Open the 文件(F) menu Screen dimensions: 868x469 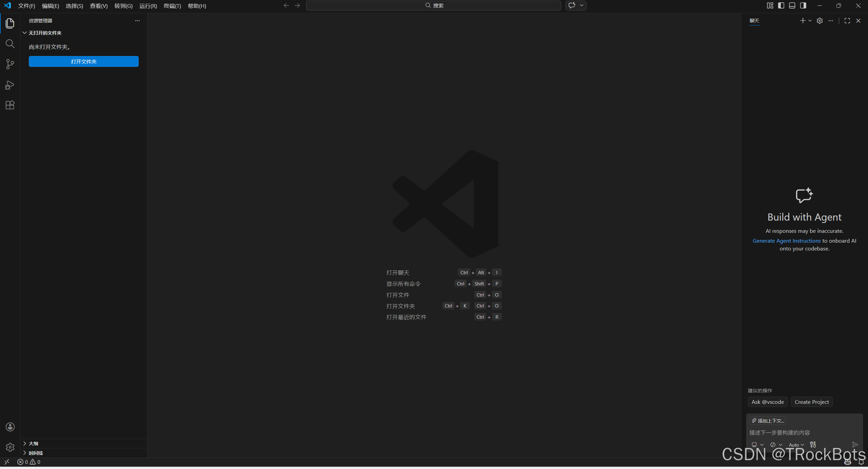[26, 6]
